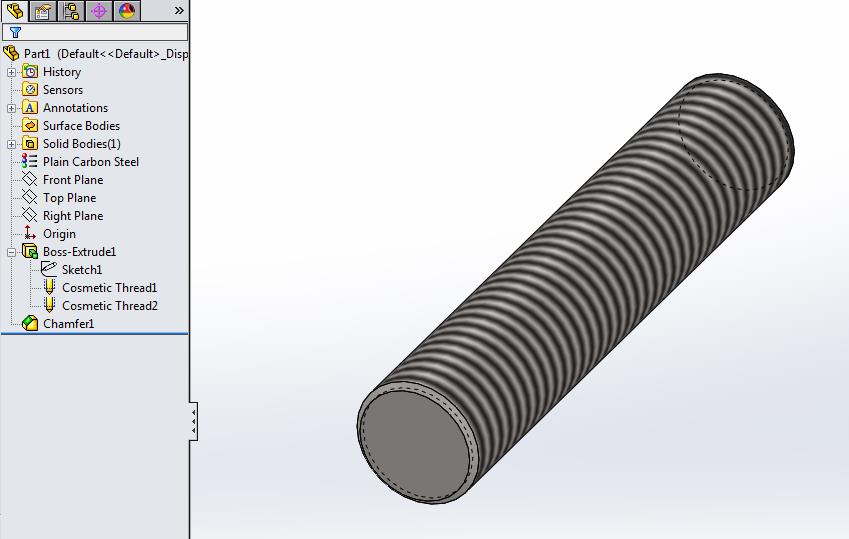Select Boss-Extrude1 feature label
Viewport: 849px width, 539px height.
tap(80, 251)
